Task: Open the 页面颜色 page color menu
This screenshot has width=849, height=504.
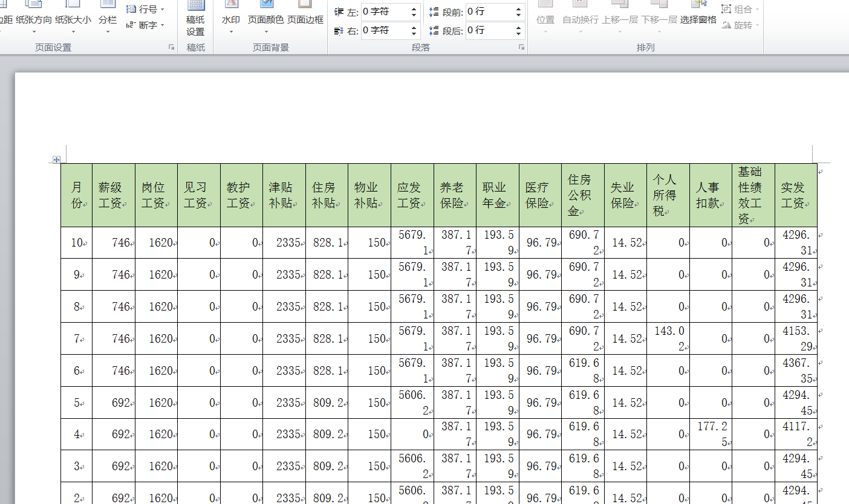Action: coord(265,18)
